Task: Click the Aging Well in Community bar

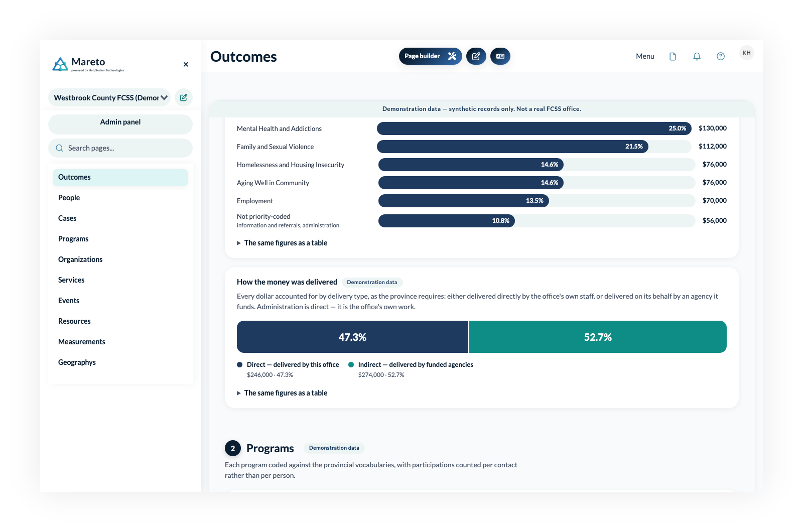Action: pyautogui.click(x=471, y=183)
